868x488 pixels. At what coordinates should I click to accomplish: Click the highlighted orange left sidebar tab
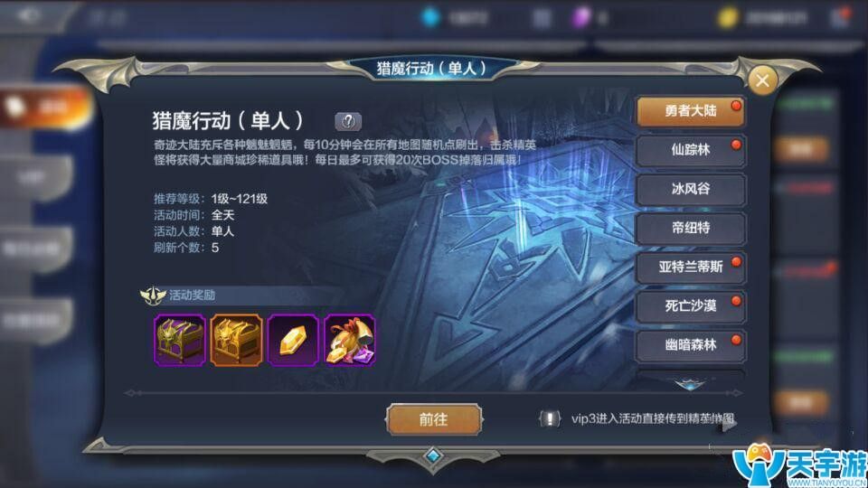[46, 108]
